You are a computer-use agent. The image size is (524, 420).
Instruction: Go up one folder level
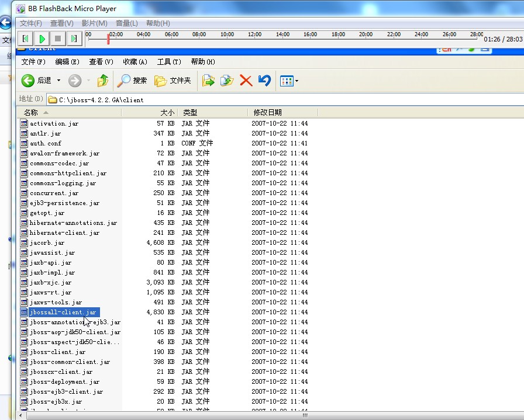click(x=103, y=81)
